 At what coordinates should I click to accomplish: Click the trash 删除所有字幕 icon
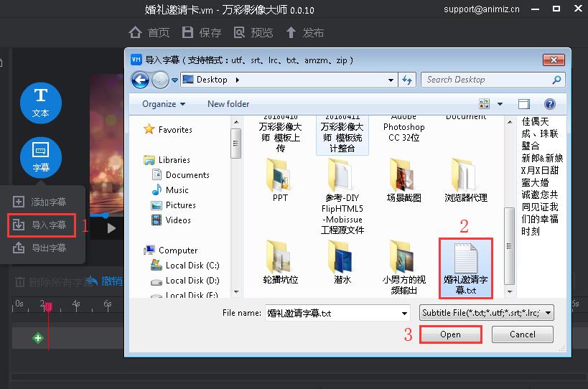tap(20, 281)
